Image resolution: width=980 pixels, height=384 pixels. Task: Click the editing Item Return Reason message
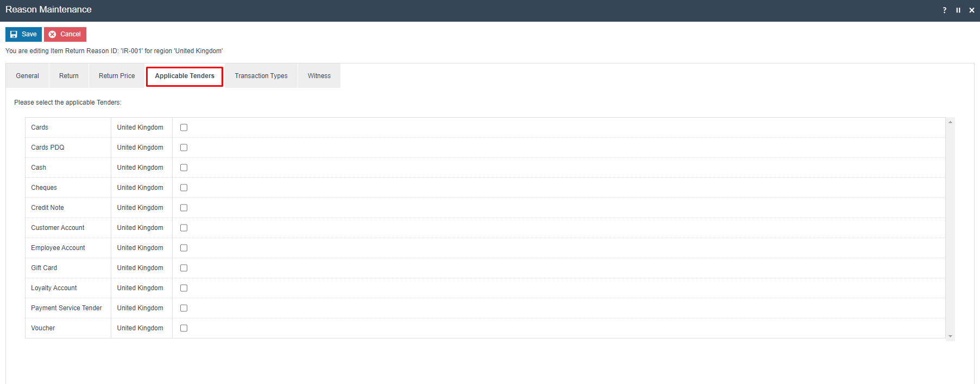click(x=114, y=51)
